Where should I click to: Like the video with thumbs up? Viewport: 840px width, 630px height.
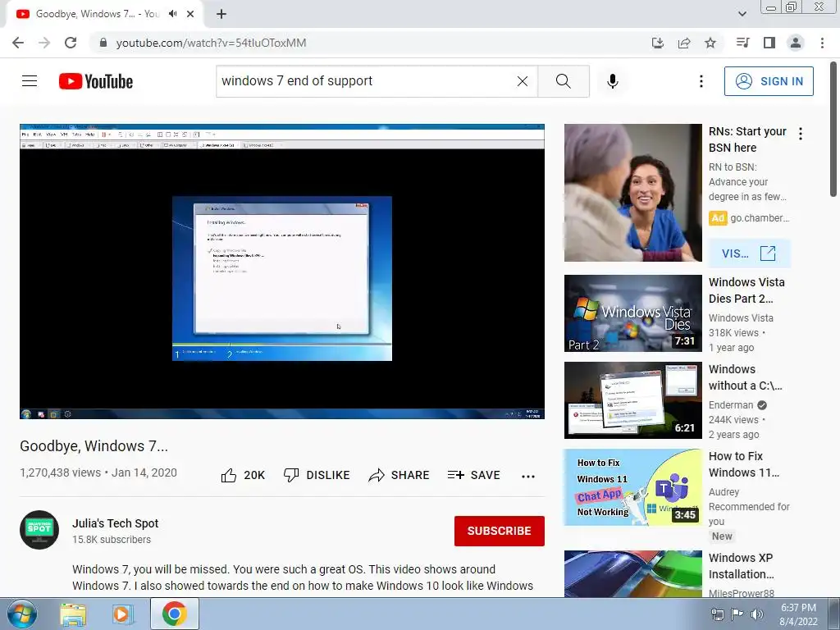(x=243, y=475)
